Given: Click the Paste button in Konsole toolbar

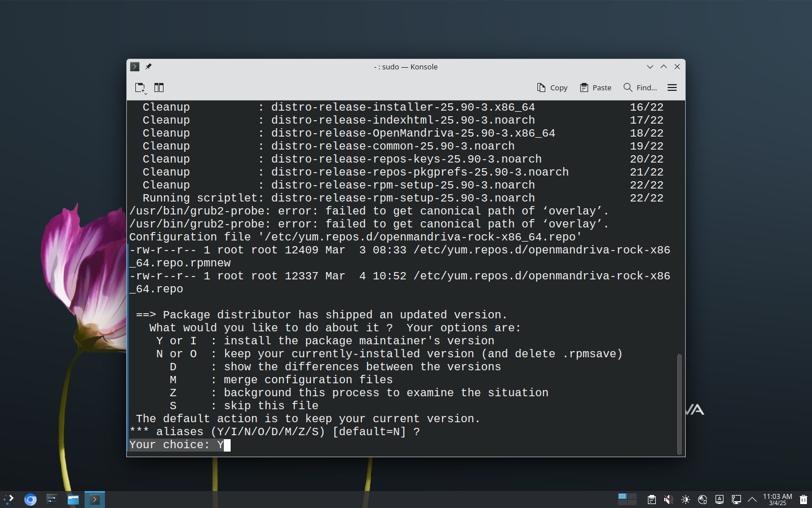Looking at the screenshot, I should pos(595,87).
